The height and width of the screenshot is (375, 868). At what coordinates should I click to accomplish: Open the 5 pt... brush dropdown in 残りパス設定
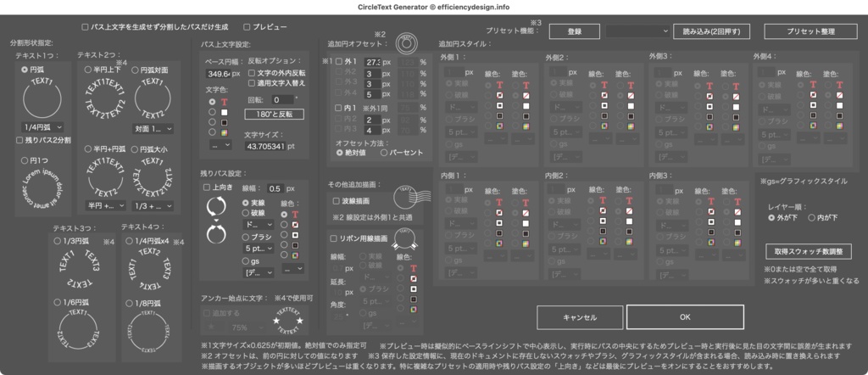pos(259,248)
